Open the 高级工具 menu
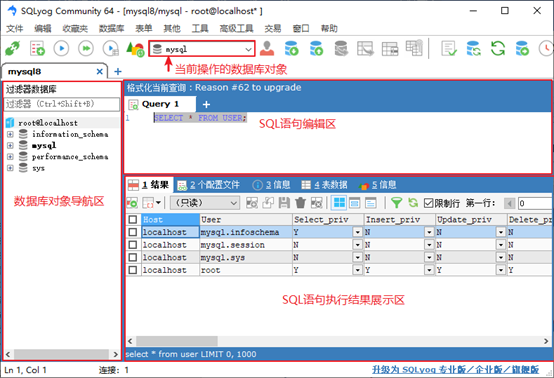 click(236, 28)
